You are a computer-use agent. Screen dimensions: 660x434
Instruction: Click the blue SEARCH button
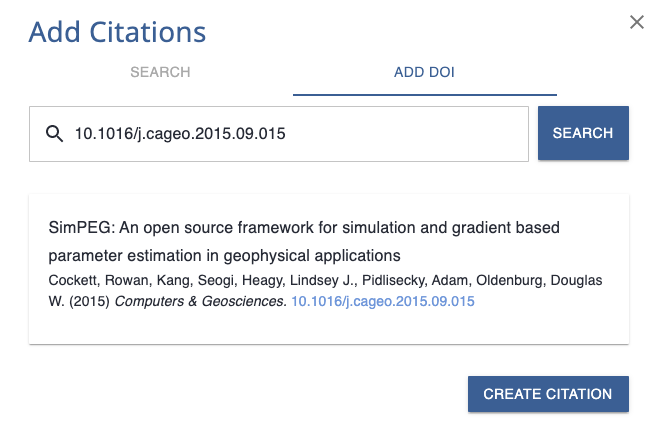(x=583, y=133)
